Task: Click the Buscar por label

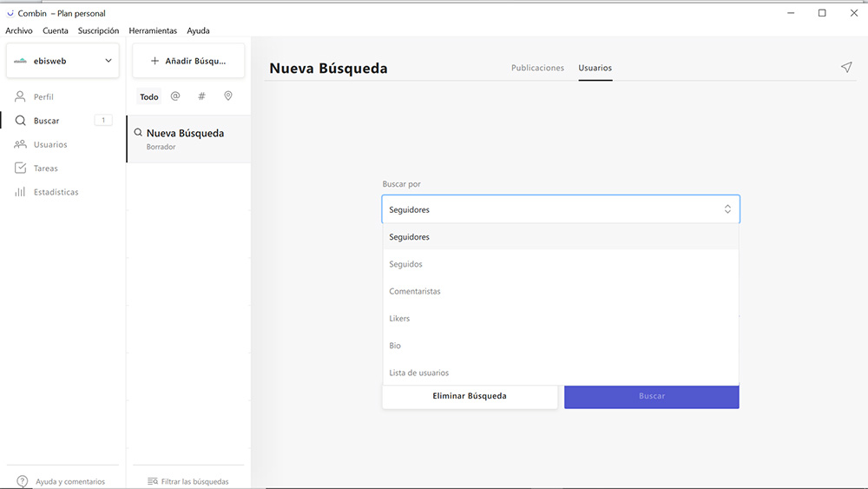Action: [x=401, y=184]
